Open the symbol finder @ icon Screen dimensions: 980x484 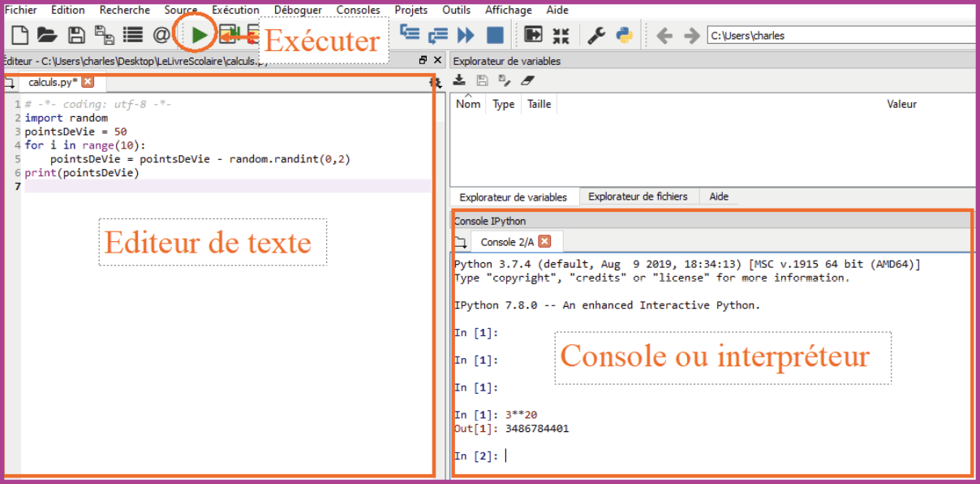coord(160,34)
